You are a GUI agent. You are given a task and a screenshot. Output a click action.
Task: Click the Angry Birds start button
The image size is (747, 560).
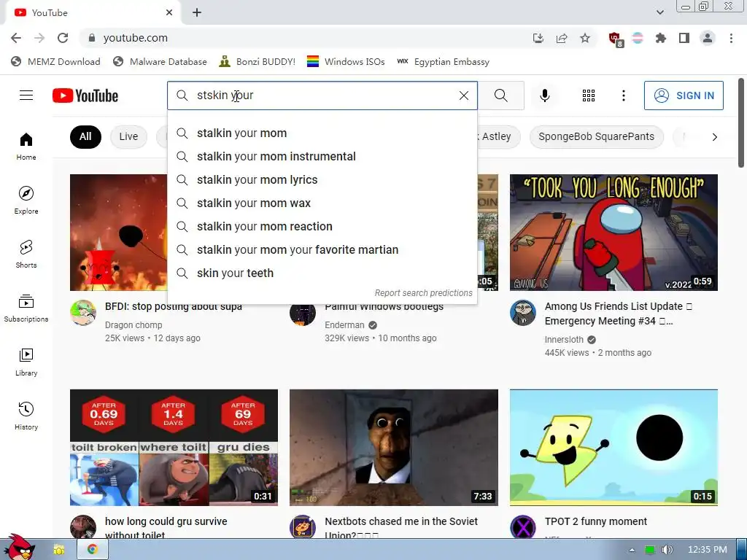[x=18, y=548]
